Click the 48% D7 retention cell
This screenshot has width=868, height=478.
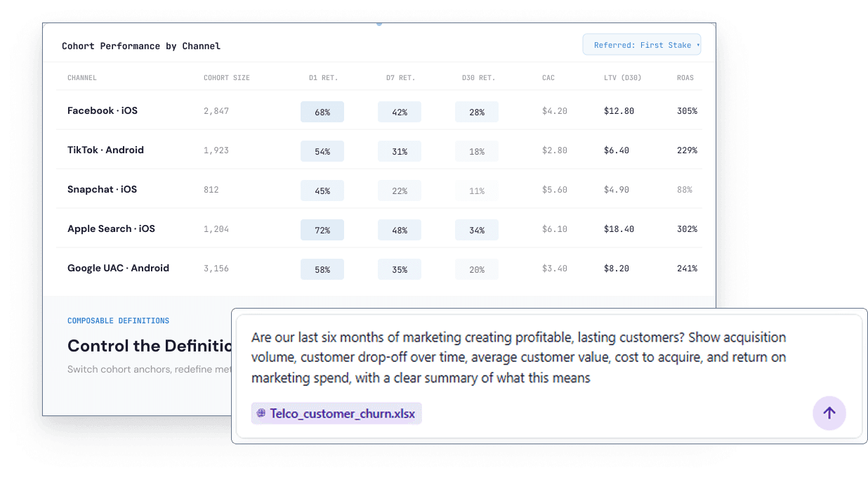[x=400, y=230]
